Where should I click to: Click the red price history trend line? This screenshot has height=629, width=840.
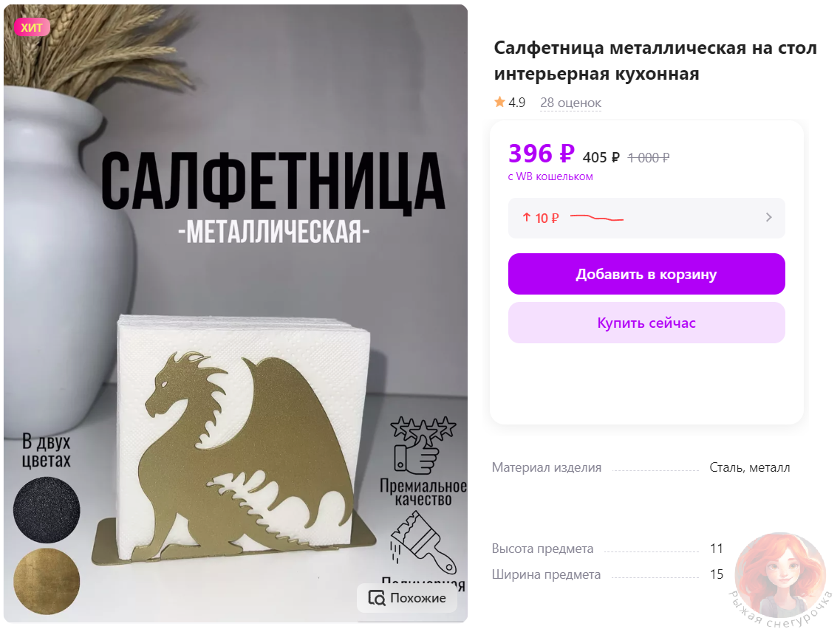tap(597, 217)
